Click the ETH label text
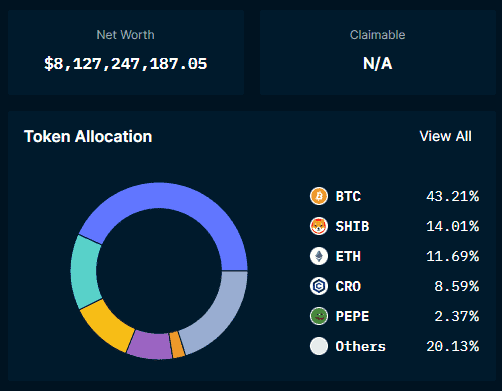Viewport: 502px width, 391px height. click(348, 256)
